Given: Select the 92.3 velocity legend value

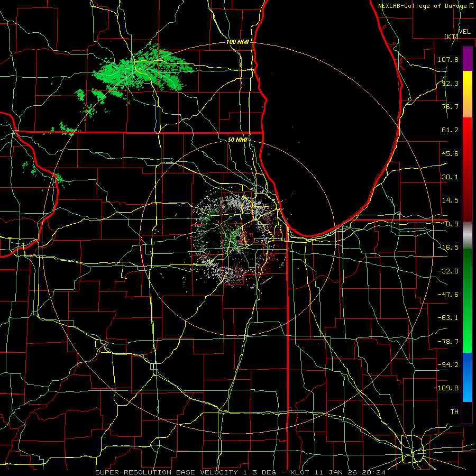Looking at the screenshot, I should 450,83.
